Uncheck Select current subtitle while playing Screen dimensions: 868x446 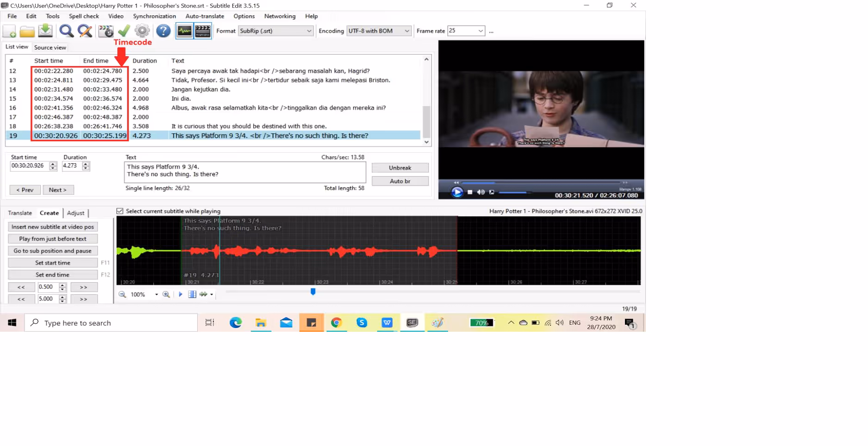point(120,211)
